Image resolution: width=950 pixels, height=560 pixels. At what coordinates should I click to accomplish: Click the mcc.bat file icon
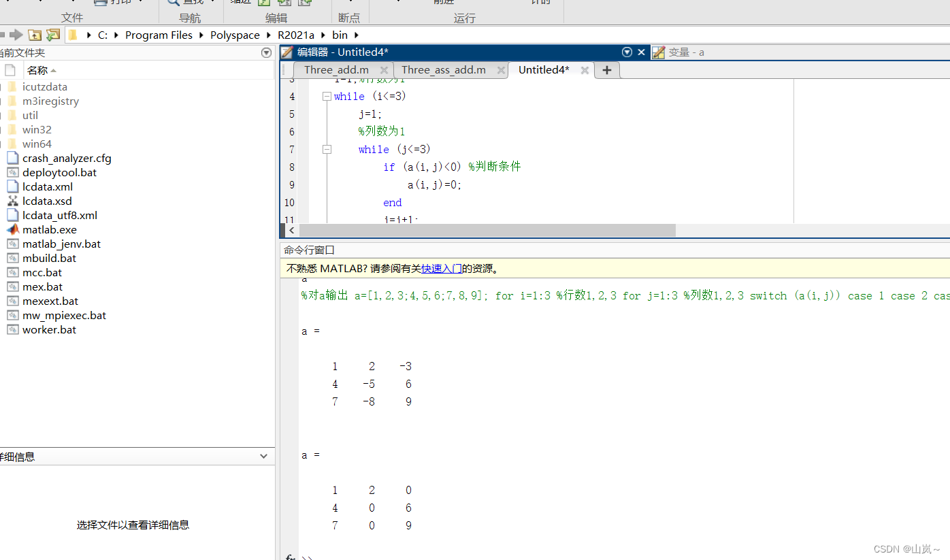pyautogui.click(x=12, y=272)
